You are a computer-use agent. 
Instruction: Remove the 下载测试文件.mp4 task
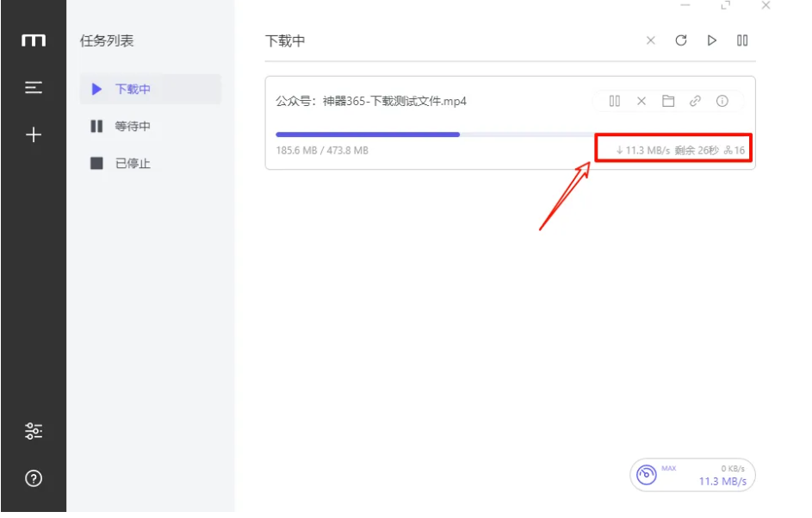click(x=642, y=101)
